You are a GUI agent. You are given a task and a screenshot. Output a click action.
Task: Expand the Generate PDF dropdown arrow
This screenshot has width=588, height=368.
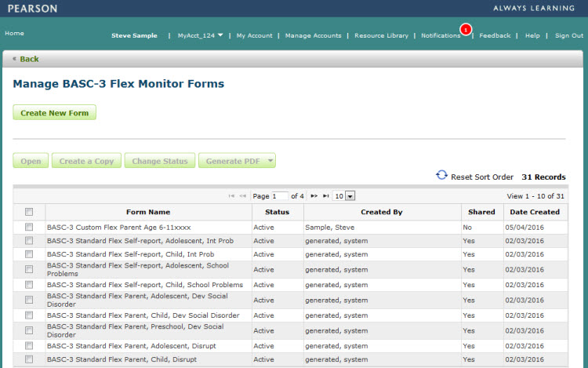pyautogui.click(x=270, y=161)
